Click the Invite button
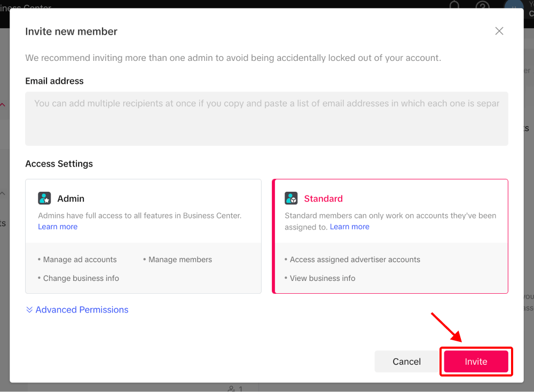Screen dimensions: 534x392 coord(476,362)
